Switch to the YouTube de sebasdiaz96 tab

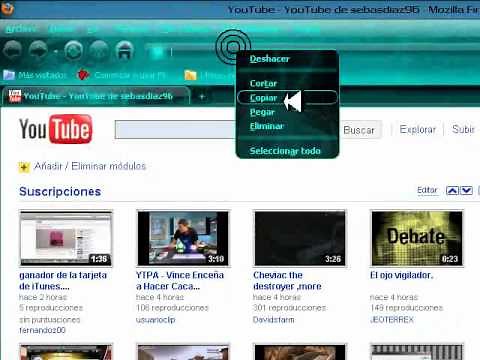(96, 96)
